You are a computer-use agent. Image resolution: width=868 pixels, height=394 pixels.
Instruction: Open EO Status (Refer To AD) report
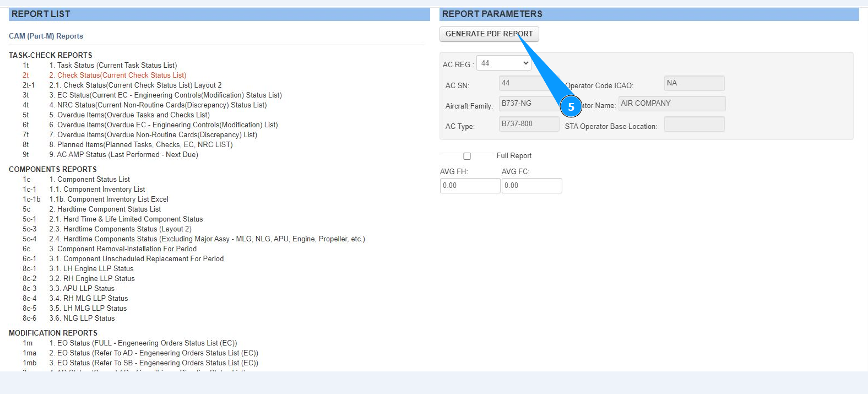coord(154,353)
